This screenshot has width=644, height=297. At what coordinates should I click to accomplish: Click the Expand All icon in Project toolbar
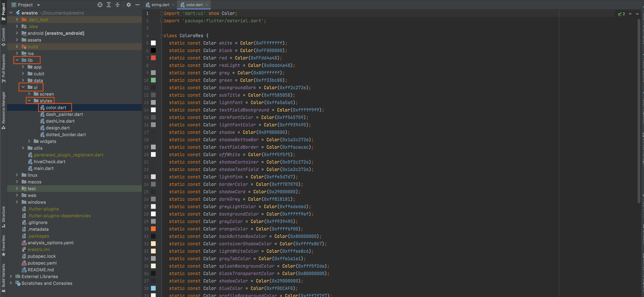[x=109, y=5]
